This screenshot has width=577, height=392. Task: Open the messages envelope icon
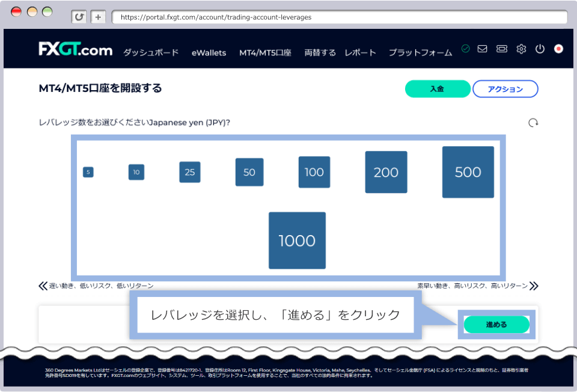click(x=482, y=49)
